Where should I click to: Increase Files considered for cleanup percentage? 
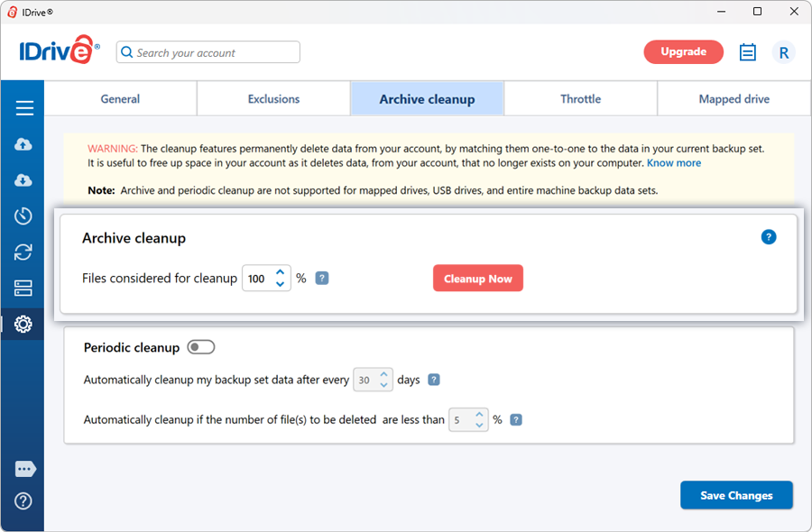coord(281,271)
